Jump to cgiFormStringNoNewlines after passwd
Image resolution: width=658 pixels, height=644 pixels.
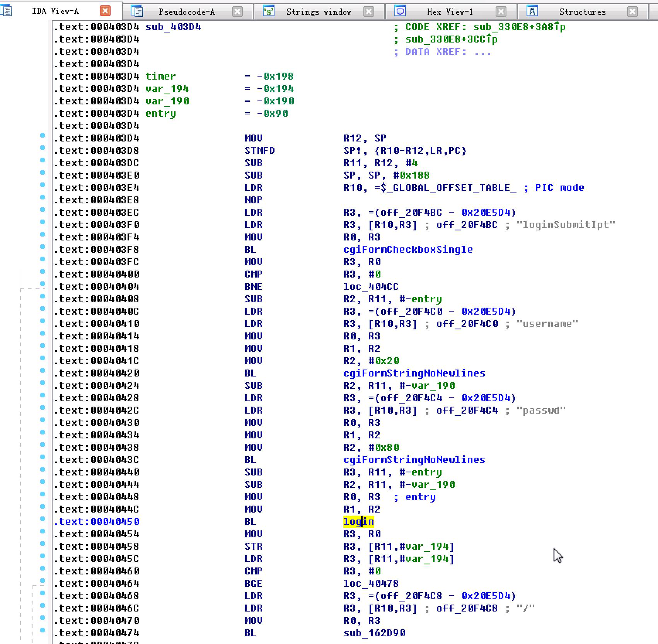(x=414, y=460)
